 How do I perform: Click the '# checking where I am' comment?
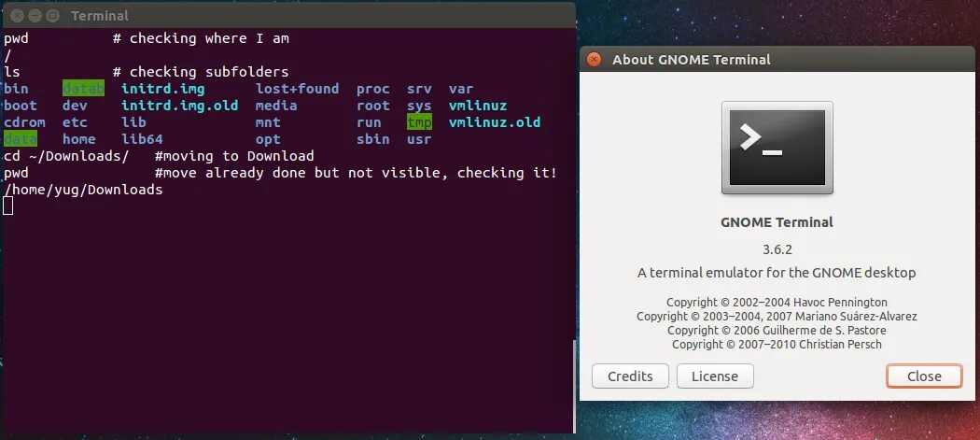(201, 38)
